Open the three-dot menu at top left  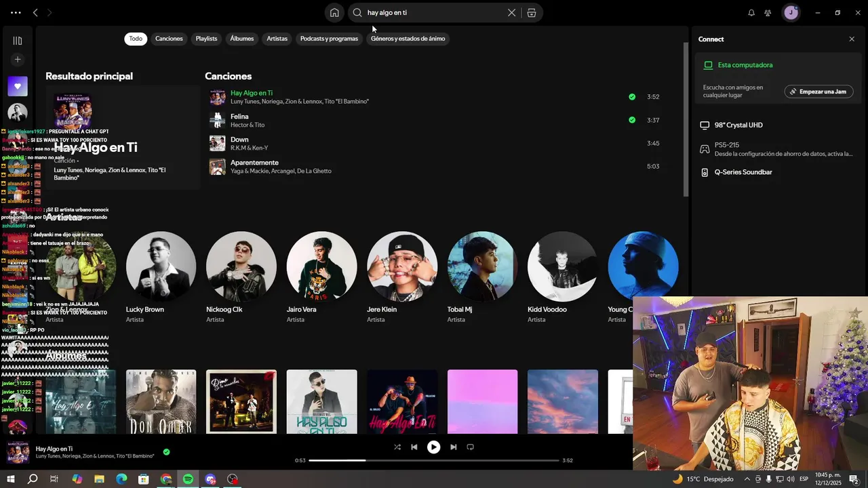tap(16, 12)
